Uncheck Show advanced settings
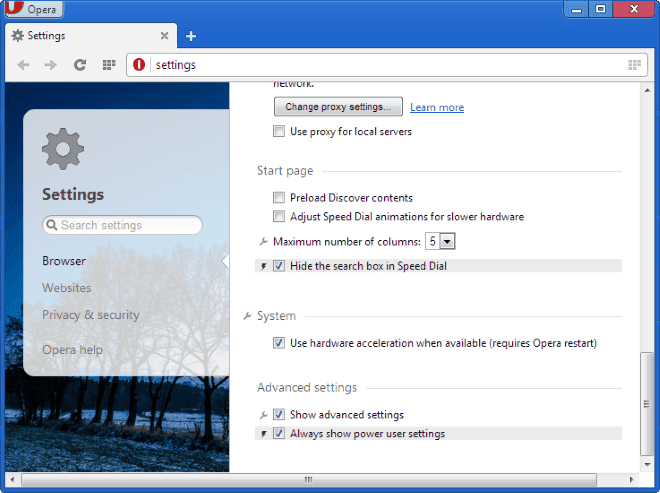The width and height of the screenshot is (660, 493). click(279, 415)
